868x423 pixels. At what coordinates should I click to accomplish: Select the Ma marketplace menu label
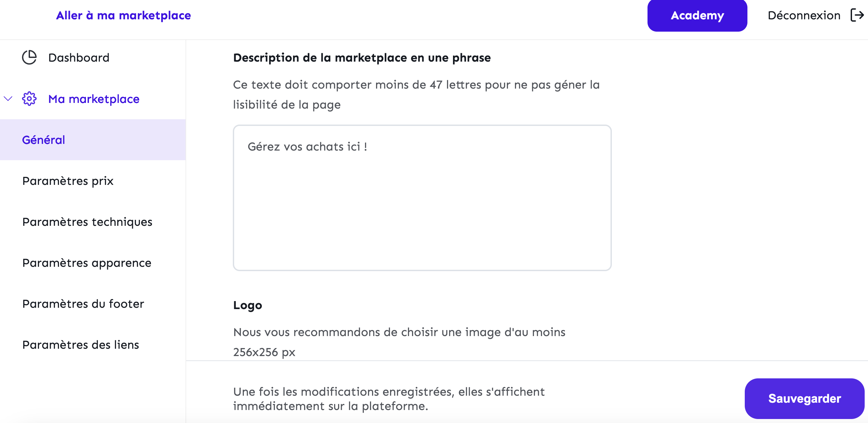(94, 99)
